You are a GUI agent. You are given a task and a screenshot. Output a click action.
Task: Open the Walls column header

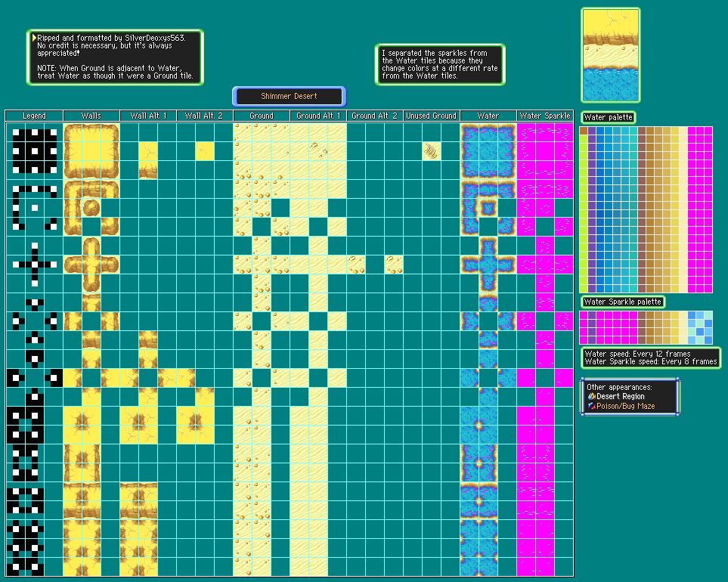[x=91, y=116]
